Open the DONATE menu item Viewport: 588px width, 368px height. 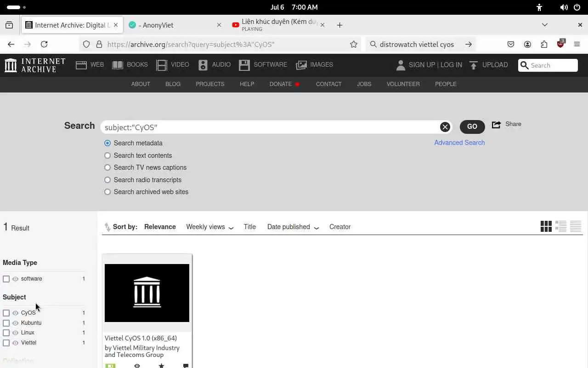[x=281, y=84]
